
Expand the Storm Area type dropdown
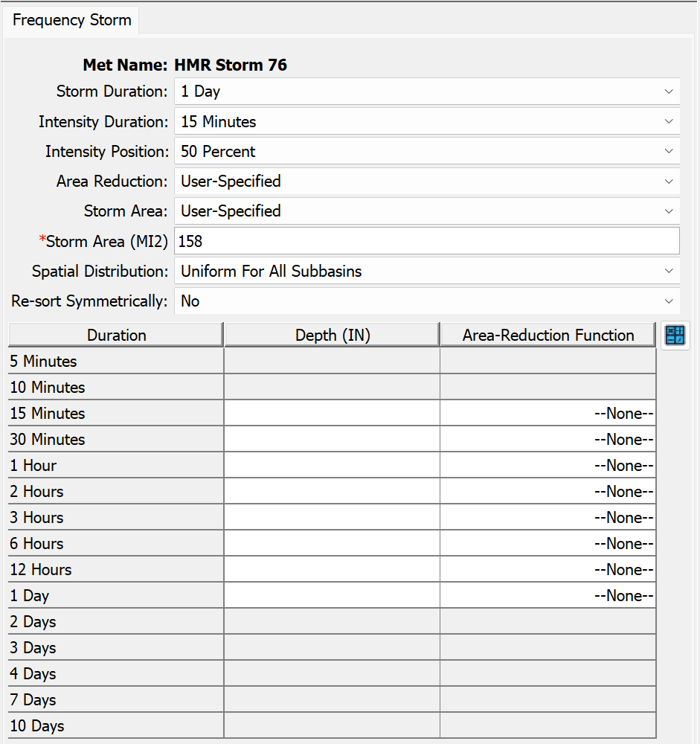click(x=426, y=211)
